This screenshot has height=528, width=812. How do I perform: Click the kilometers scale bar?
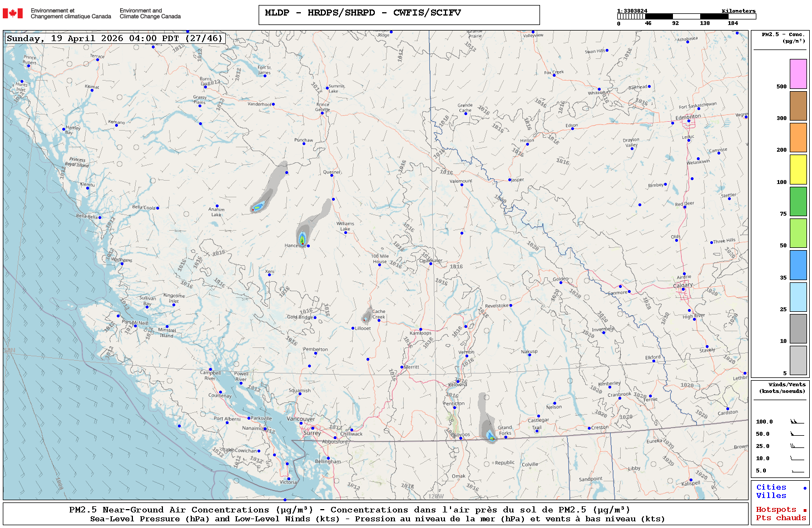coord(686,17)
